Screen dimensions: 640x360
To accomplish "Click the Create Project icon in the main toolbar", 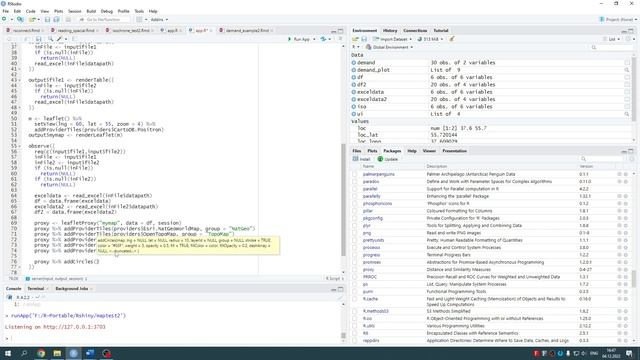I will pyautogui.click(x=20, y=19).
